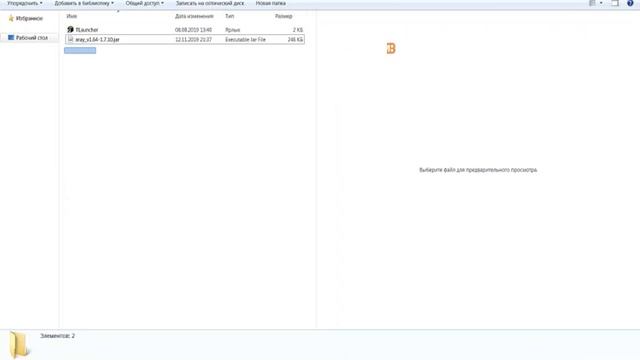The width and height of the screenshot is (640, 360).
Task: Click the 12.11.2019 21:27 date cell
Action: (x=193, y=40)
